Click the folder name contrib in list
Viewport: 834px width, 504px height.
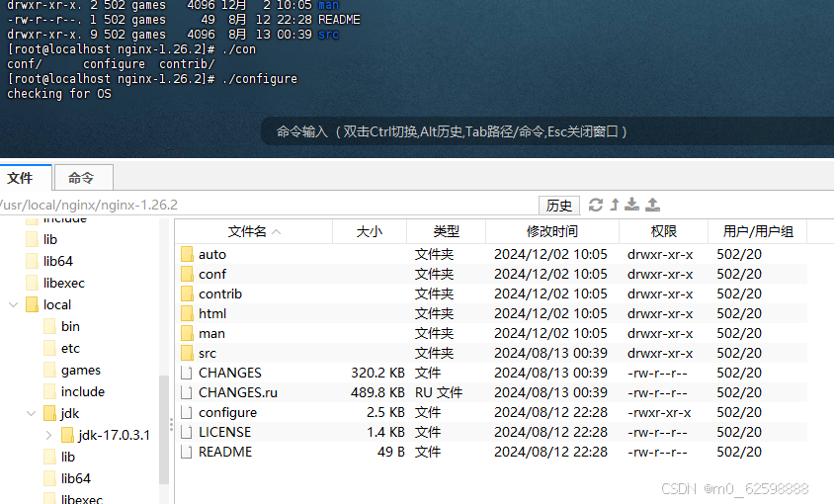click(x=220, y=294)
